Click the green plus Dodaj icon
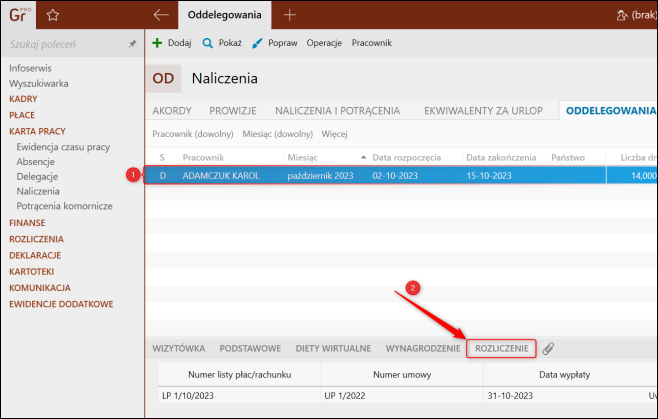658x419 pixels. click(x=157, y=43)
